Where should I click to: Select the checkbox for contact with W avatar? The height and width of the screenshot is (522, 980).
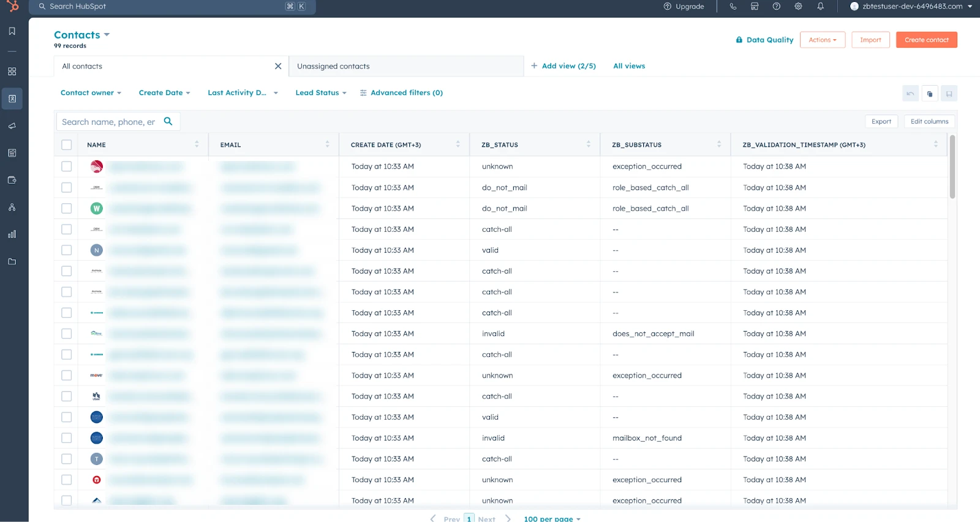[x=67, y=209]
